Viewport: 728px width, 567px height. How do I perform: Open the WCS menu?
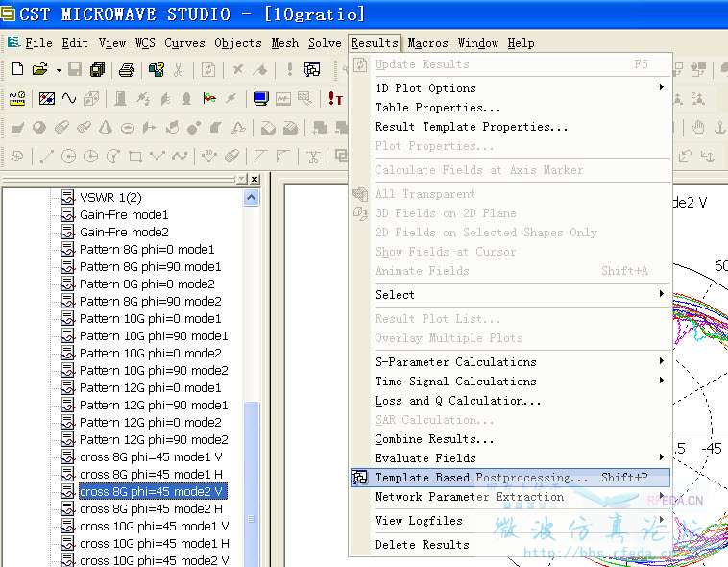point(145,43)
